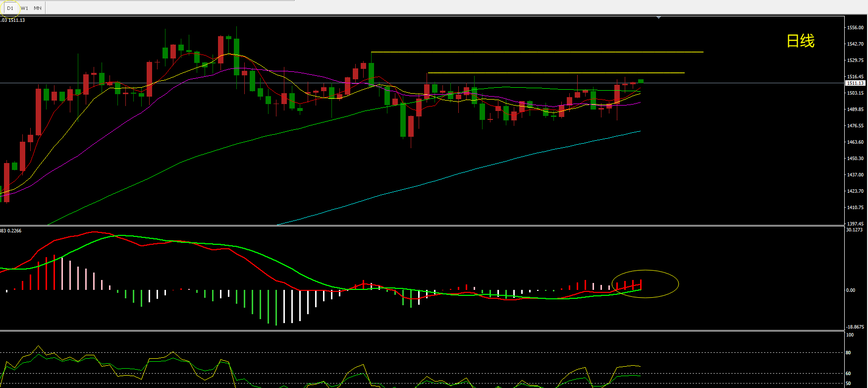
Task: Click the 1397.45 price axis label
Action: click(855, 223)
